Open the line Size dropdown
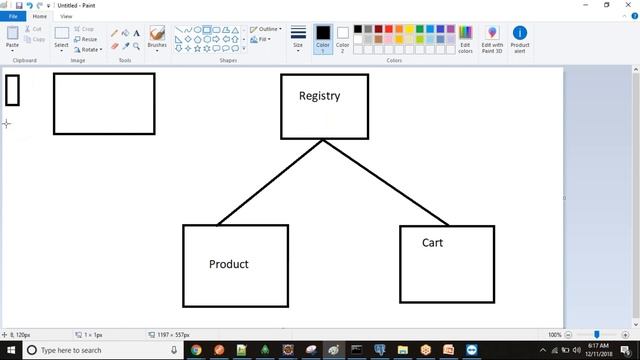The width and height of the screenshot is (640, 360). coord(298,39)
